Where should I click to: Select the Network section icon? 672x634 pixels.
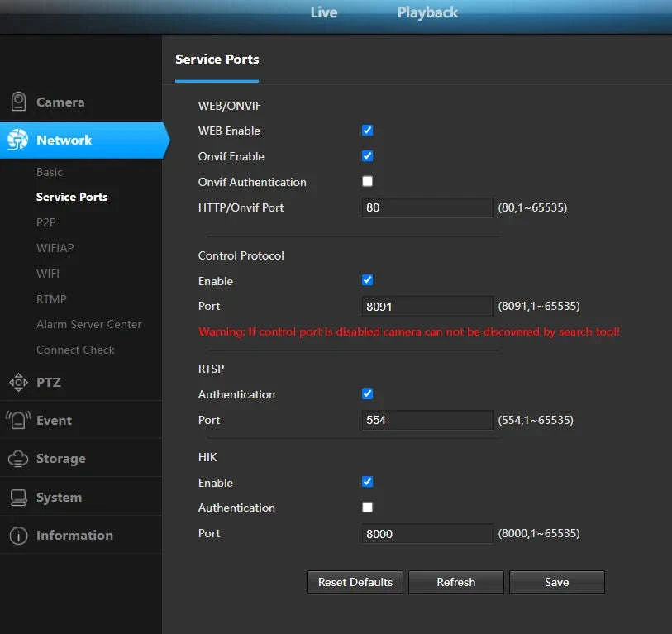click(17, 140)
